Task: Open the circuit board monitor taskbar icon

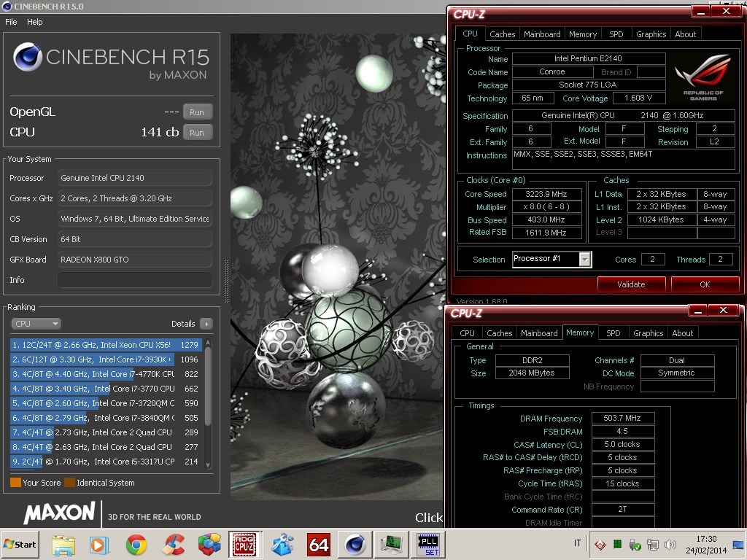Action: pos(392,544)
